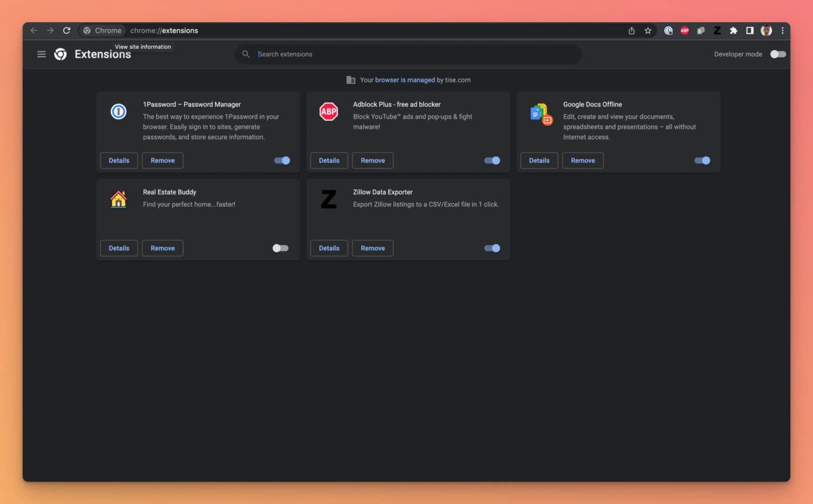Open site information via the Chrome chip

click(103, 31)
